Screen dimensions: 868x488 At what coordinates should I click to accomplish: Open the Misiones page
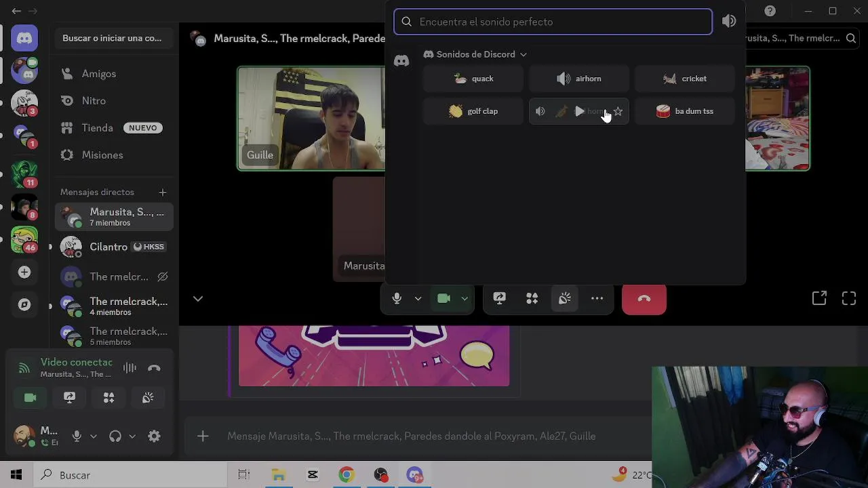click(114, 155)
